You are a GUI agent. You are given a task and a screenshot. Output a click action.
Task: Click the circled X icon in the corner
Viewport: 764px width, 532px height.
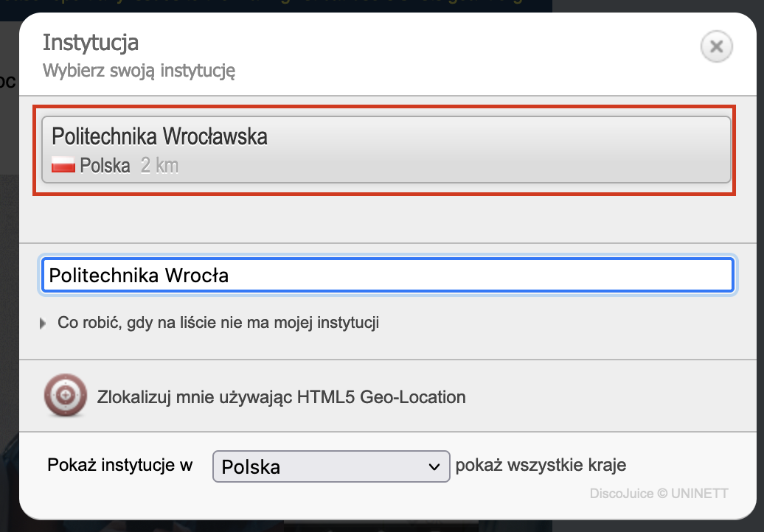pos(715,46)
